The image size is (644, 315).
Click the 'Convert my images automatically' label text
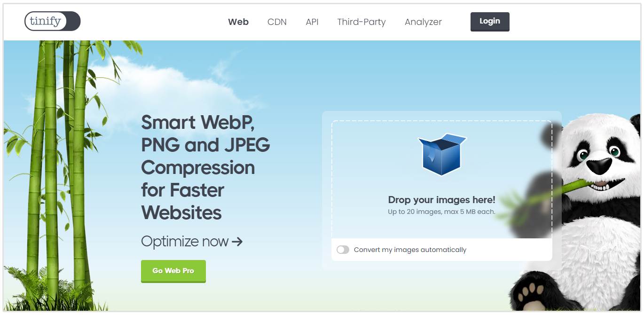(x=410, y=250)
